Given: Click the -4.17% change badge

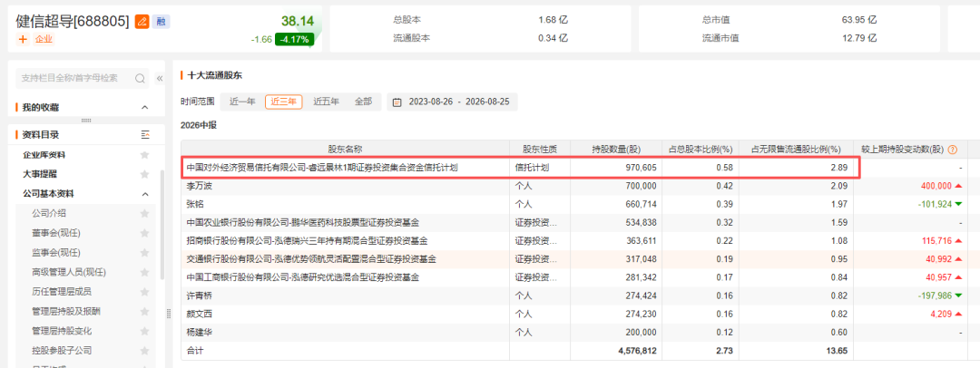Looking at the screenshot, I should pyautogui.click(x=293, y=39).
